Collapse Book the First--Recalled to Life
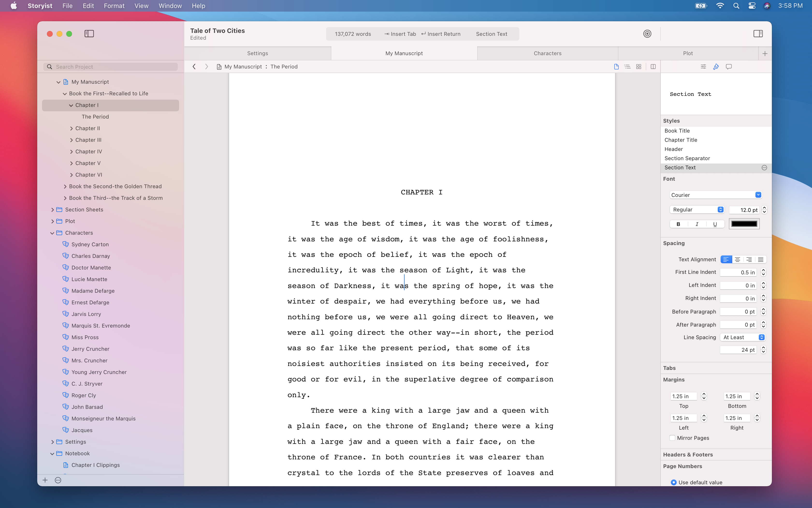 65,94
